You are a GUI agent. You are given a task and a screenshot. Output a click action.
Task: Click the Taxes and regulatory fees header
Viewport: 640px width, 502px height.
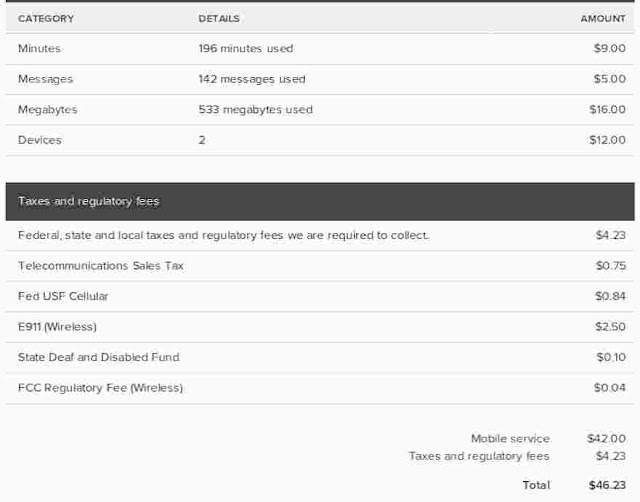click(x=320, y=202)
